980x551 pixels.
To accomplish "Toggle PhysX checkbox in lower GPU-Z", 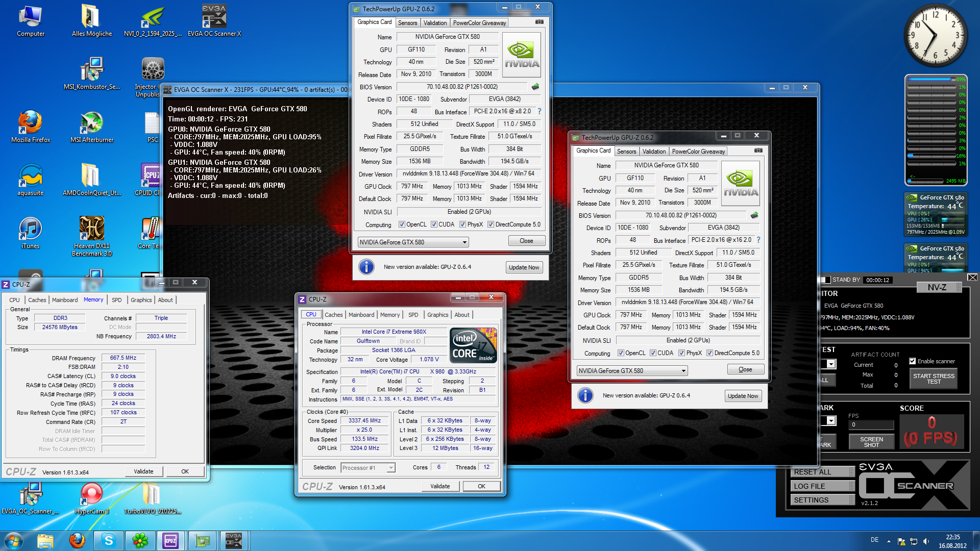I will (x=681, y=353).
